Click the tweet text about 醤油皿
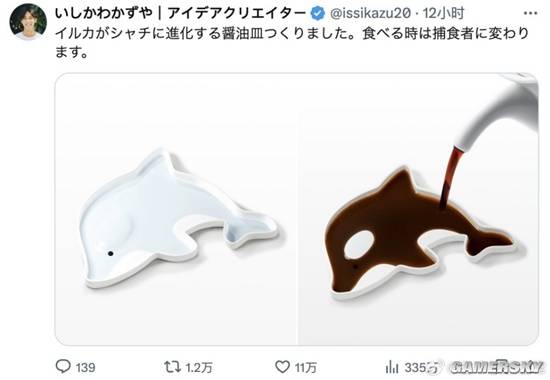Image resolution: width=550 pixels, height=380 pixels. point(292,43)
